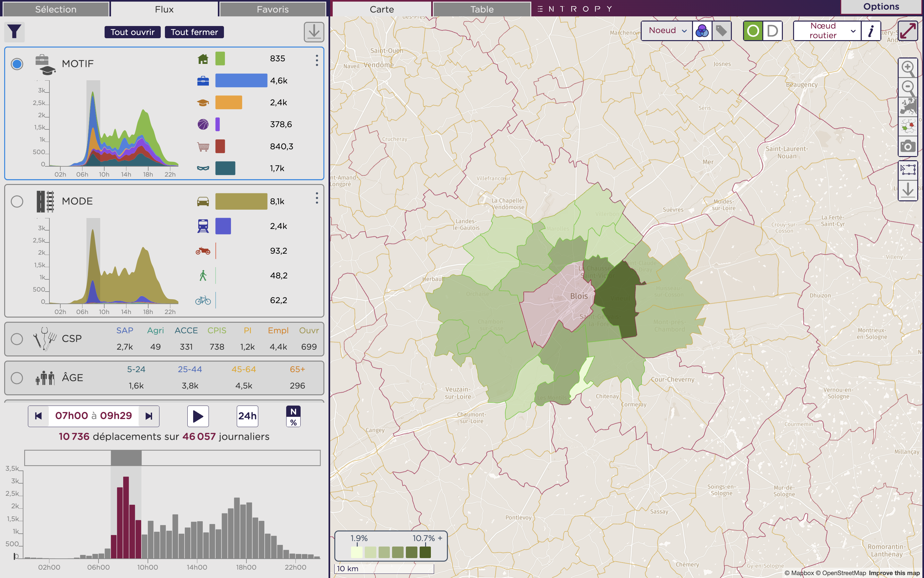Open the Nœud routier dropdown
The width and height of the screenshot is (924, 578).
(x=827, y=31)
